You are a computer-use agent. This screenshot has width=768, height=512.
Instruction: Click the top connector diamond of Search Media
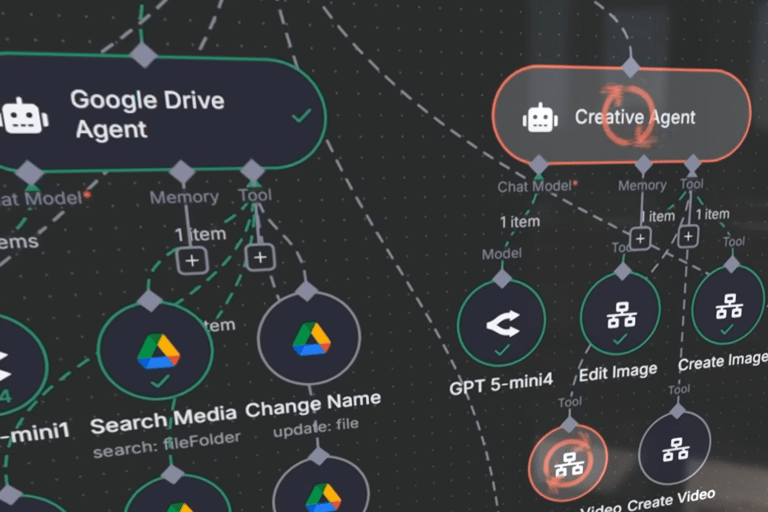point(150,300)
